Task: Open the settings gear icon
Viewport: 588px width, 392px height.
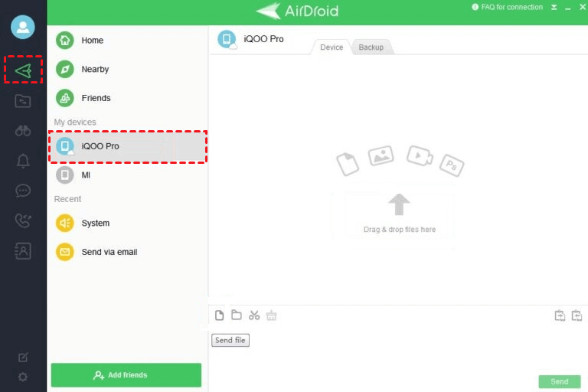Action: click(23, 377)
